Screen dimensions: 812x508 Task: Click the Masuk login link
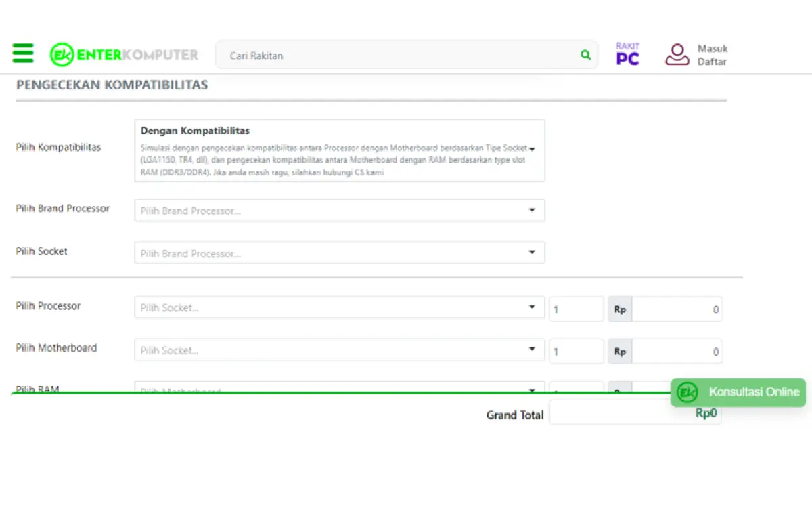pos(713,48)
